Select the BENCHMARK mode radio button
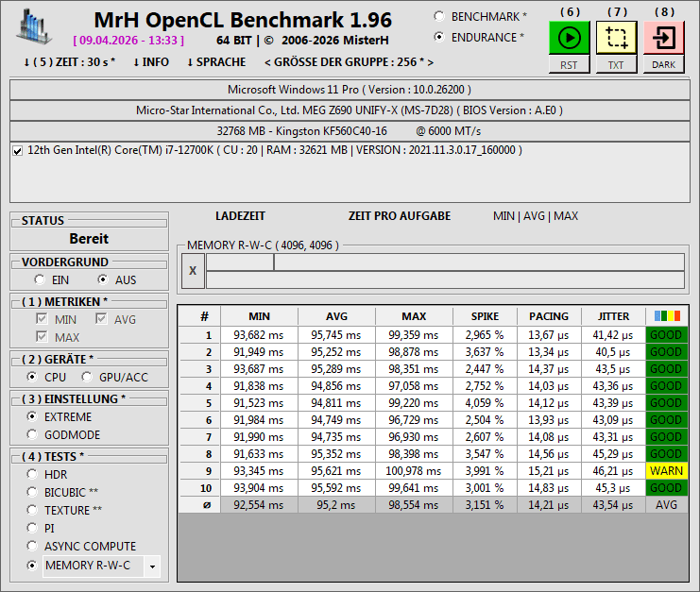Image resolution: width=700 pixels, height=592 pixels. click(x=439, y=16)
